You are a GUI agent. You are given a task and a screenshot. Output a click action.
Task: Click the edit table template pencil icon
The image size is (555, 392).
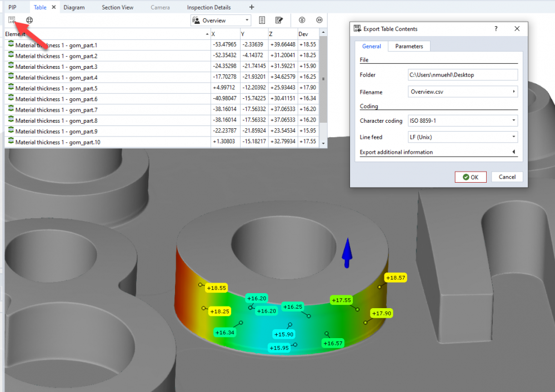(279, 20)
